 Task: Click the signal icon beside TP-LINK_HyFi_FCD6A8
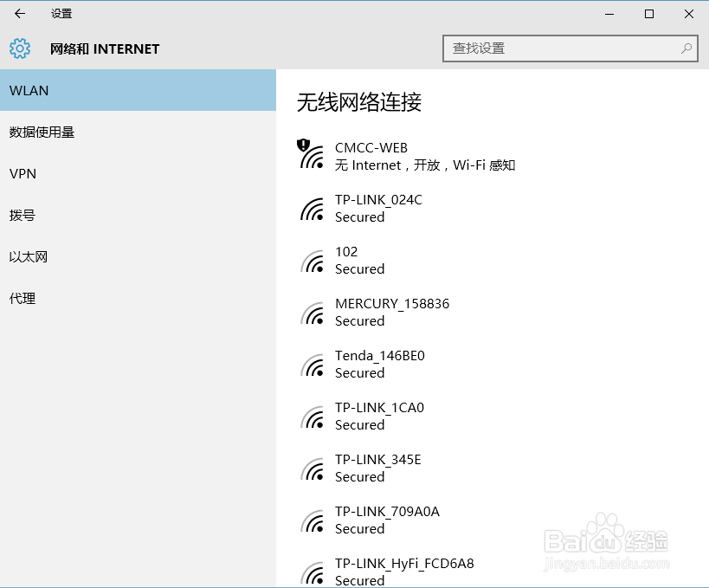click(311, 572)
